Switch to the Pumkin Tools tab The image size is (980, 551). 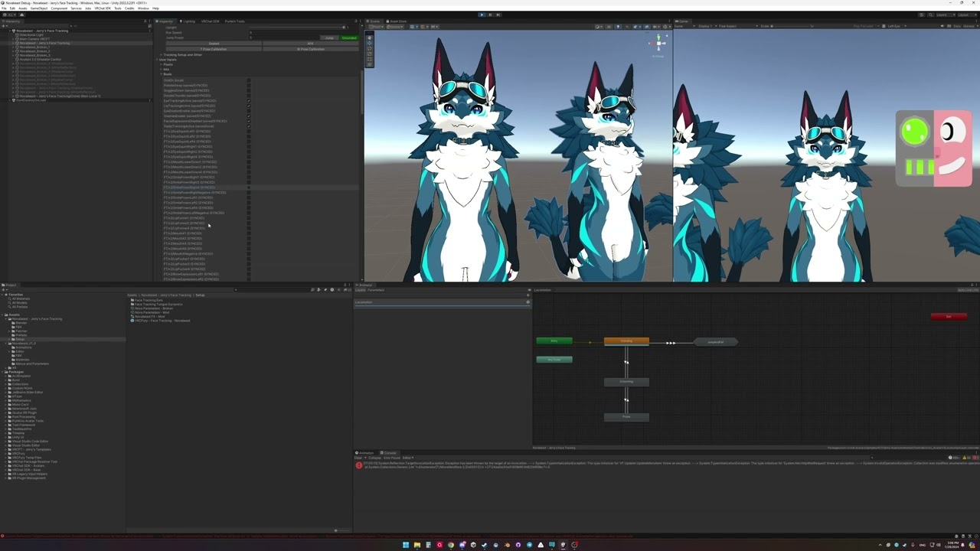coord(234,21)
